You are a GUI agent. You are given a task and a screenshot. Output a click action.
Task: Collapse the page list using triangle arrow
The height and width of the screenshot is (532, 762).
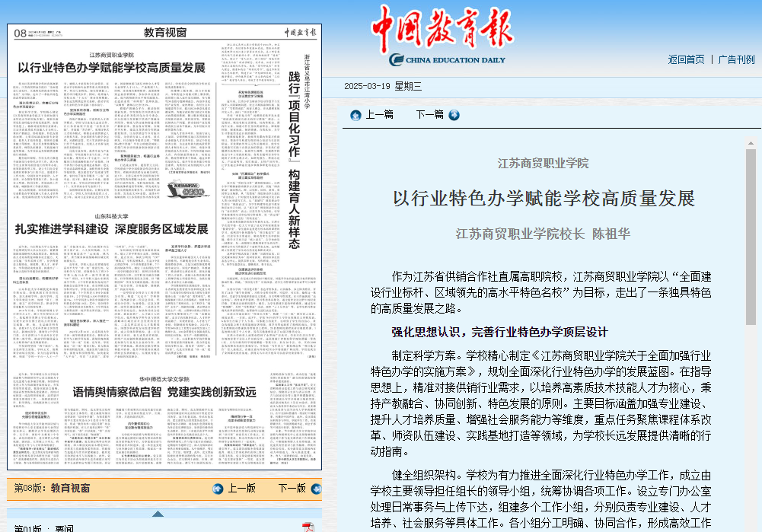point(158,514)
